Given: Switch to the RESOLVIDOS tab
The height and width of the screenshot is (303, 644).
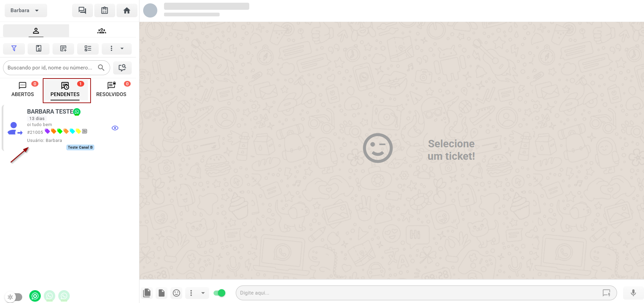Looking at the screenshot, I should click(111, 90).
